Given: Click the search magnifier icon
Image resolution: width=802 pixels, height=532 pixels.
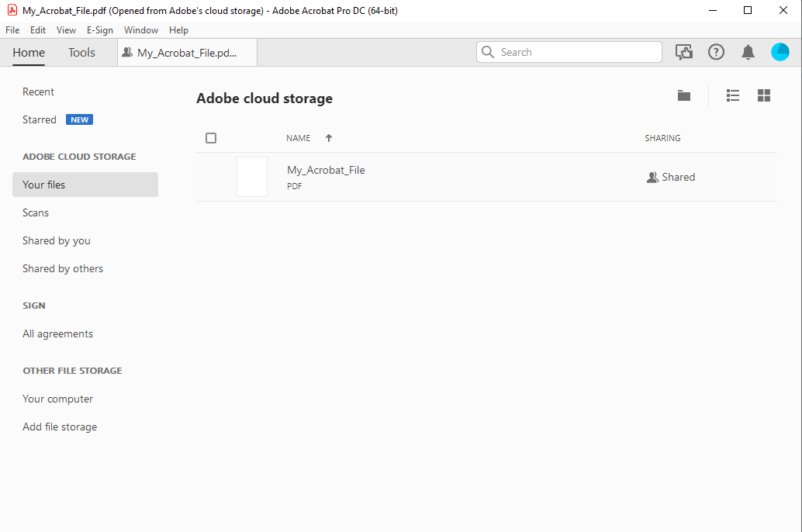Looking at the screenshot, I should click(488, 52).
